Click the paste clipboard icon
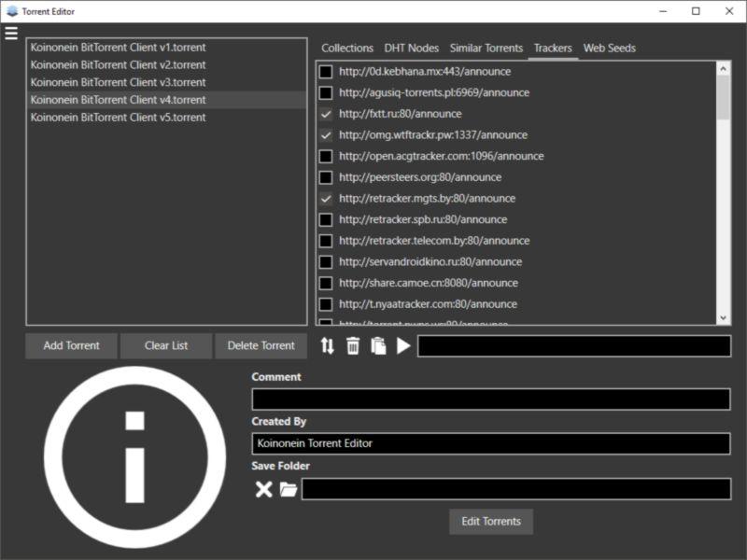Screen dimensions: 747x560 point(379,345)
